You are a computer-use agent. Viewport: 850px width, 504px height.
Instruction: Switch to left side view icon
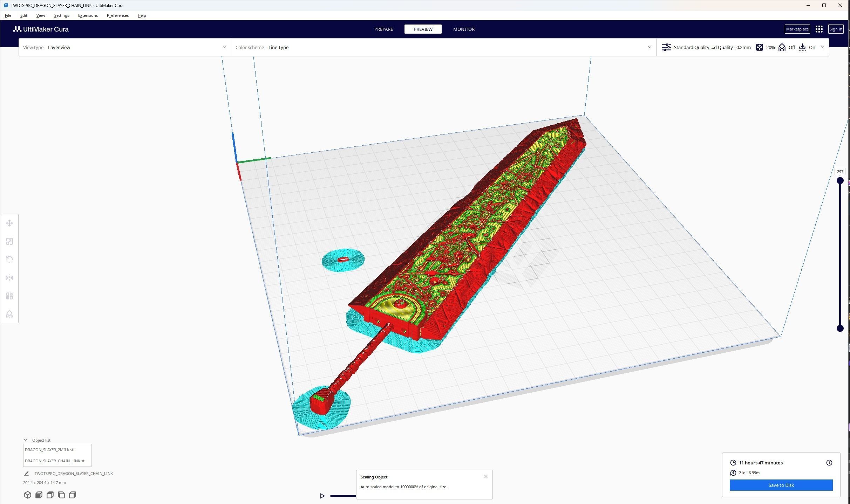point(61,495)
